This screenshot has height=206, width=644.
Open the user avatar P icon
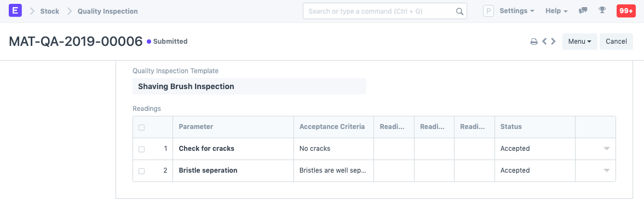(x=488, y=11)
